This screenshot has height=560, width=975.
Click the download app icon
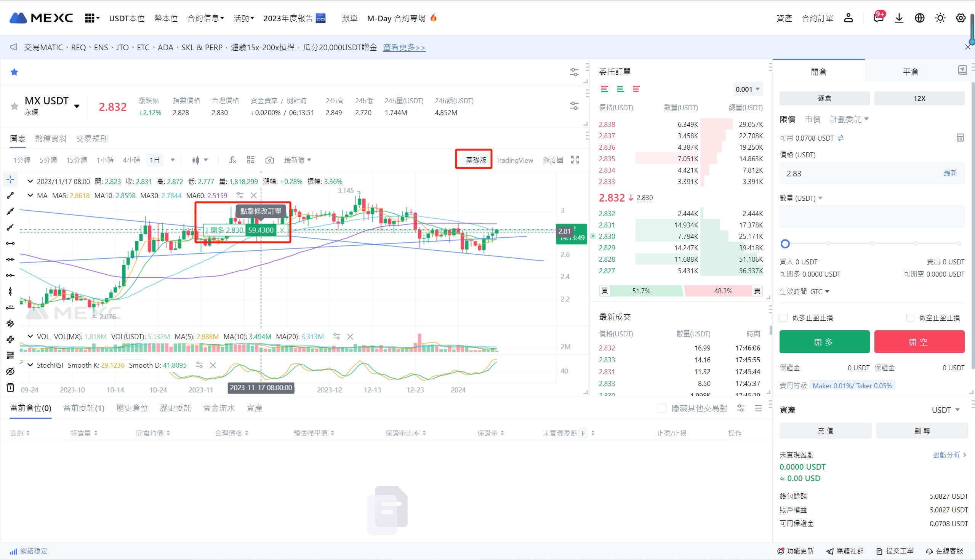point(899,18)
